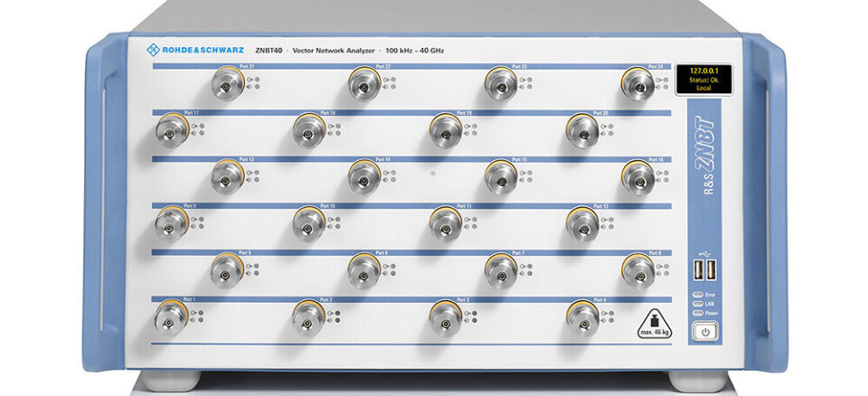
Task: Select the Port 23 connector
Action: [x=501, y=84]
